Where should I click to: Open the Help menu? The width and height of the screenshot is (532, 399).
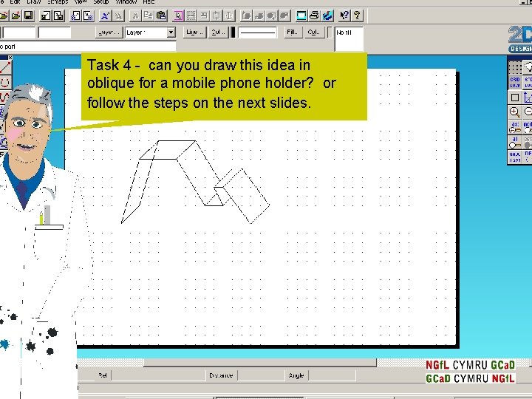pos(149,1)
